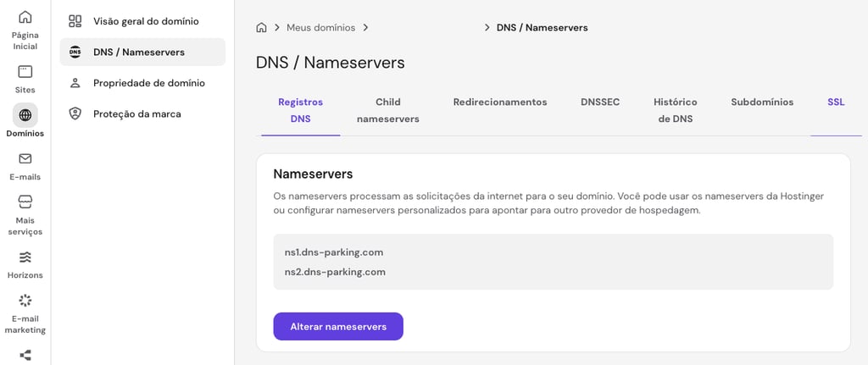Open the Sites icon in sidebar
Image resolution: width=868 pixels, height=365 pixels.
(x=25, y=71)
